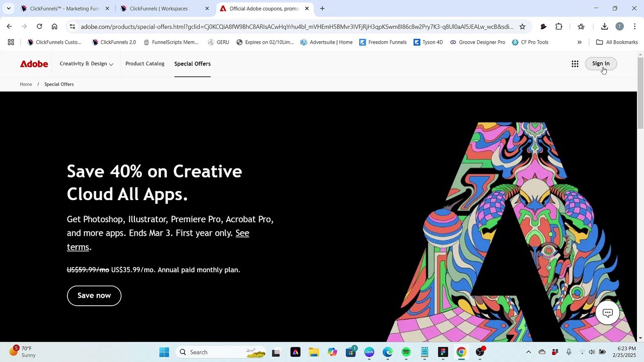644x362 pixels.
Task: Open Copilot from taskbar
Action: click(332, 352)
